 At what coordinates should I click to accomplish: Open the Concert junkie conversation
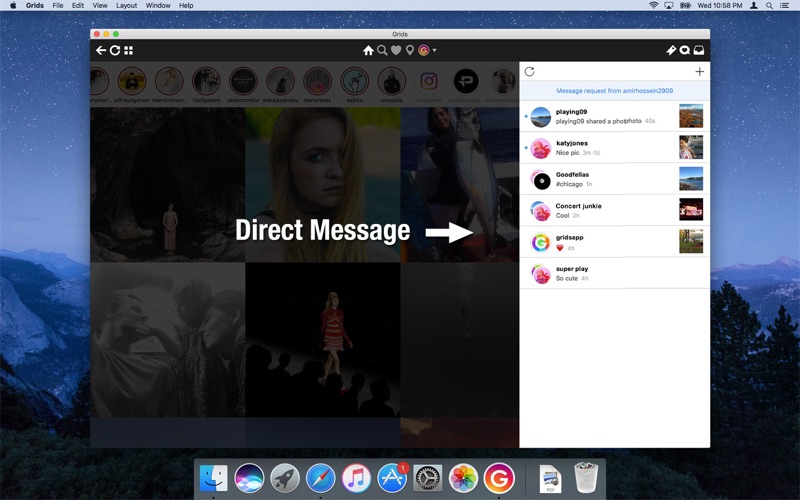614,210
